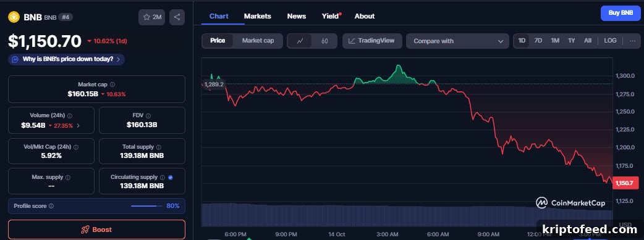644x240 pixels.
Task: Click the Volume (24h) info icon
Action: click(x=70, y=116)
